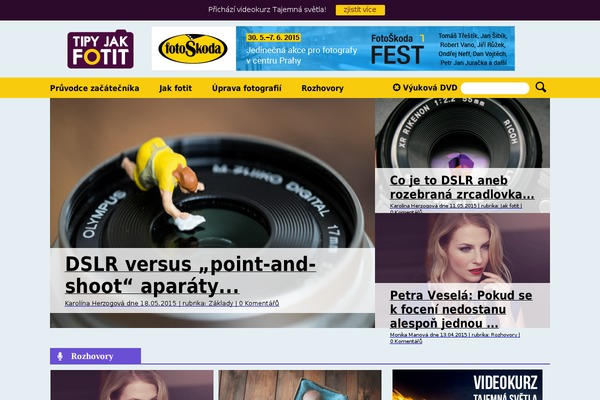Screen dimensions: 600x400
Task: Open the Videokurz Tajemná světla banner
Action: click(467, 385)
